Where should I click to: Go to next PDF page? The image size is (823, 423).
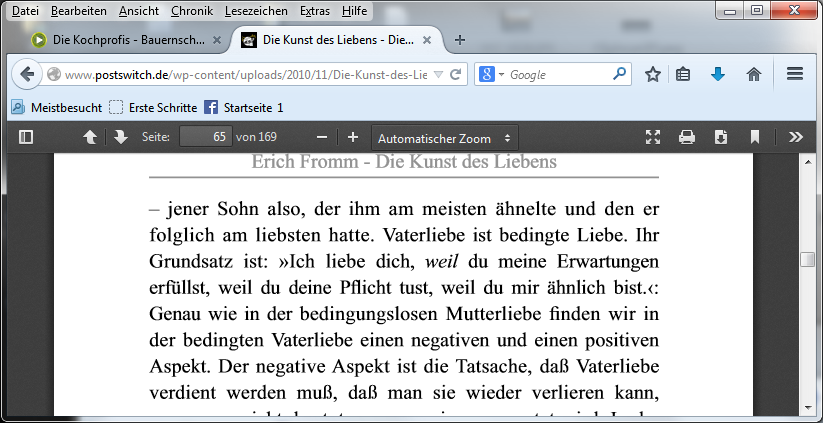(x=120, y=137)
